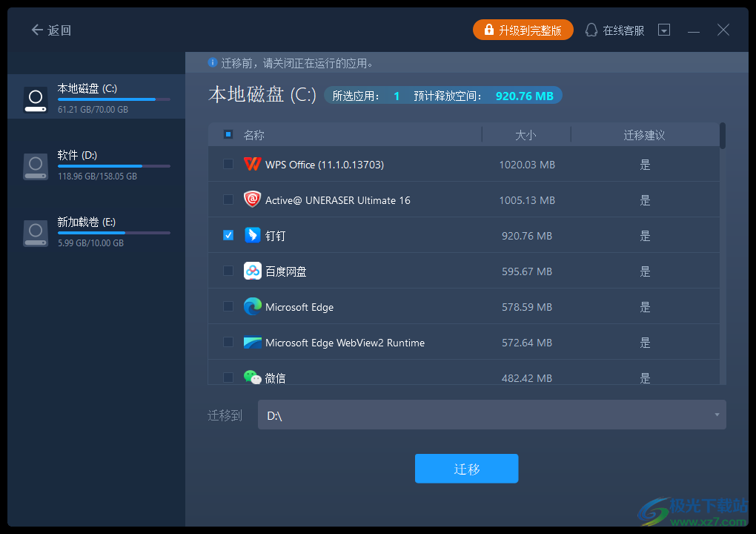This screenshot has height=534, width=756.
Task: Click migration suggestion 是 for WPS Office
Action: pos(645,165)
